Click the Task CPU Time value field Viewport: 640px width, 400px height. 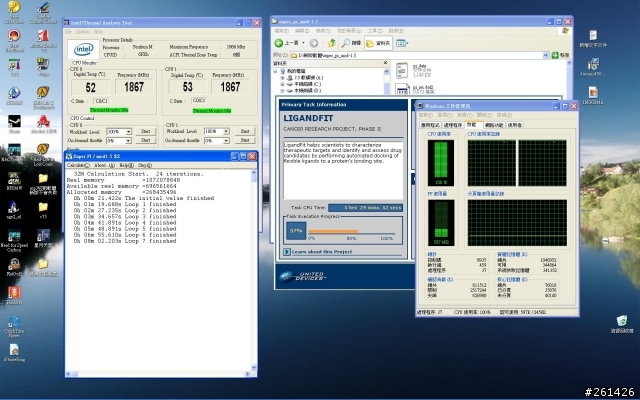(x=365, y=208)
